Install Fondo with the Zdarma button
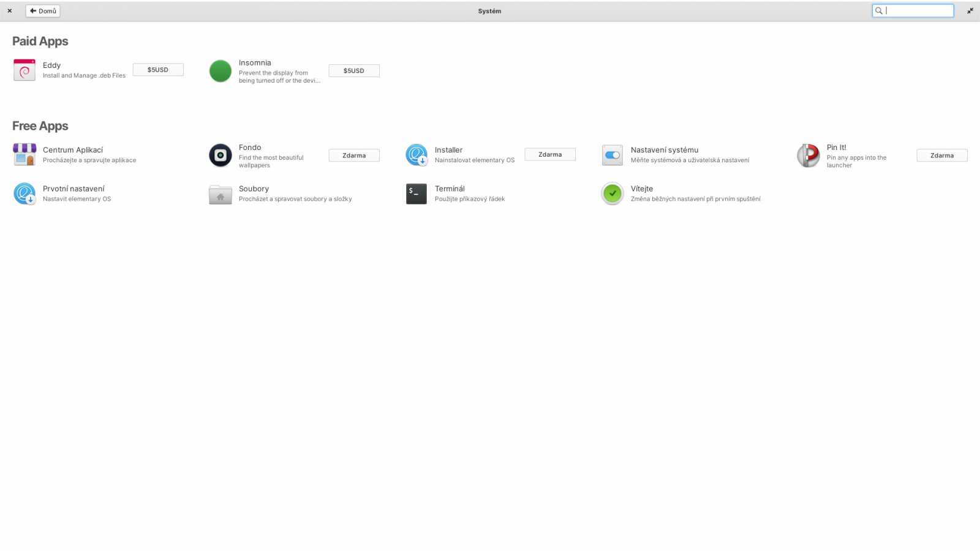 354,156
